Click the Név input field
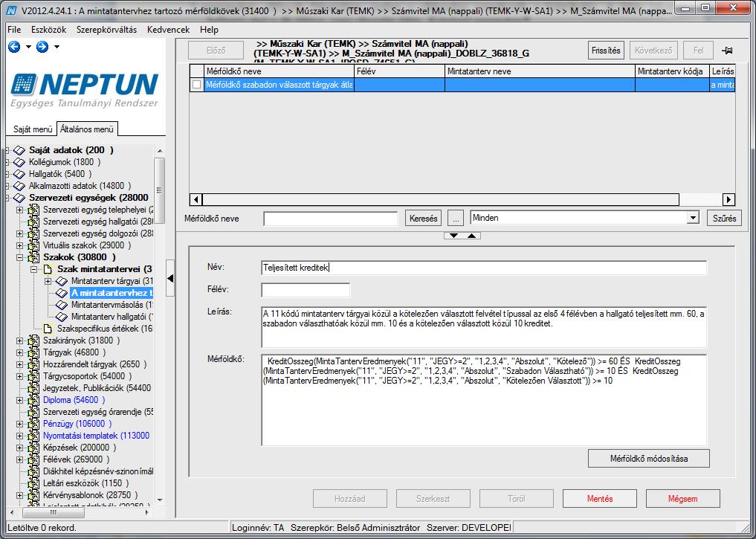Screen dimensions: 756x539 pos(484,268)
